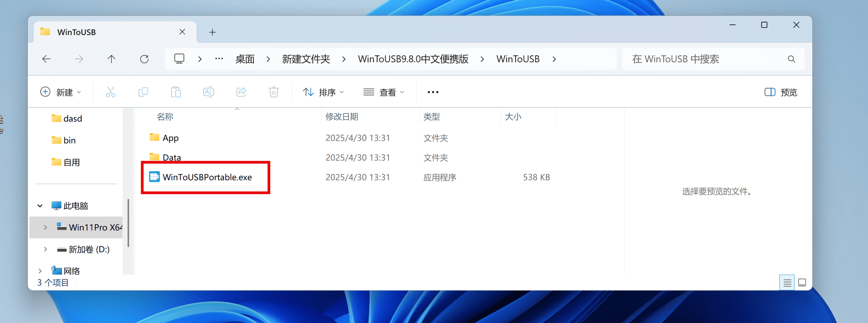The height and width of the screenshot is (323, 868).
Task: Cut the selected item
Action: click(111, 92)
